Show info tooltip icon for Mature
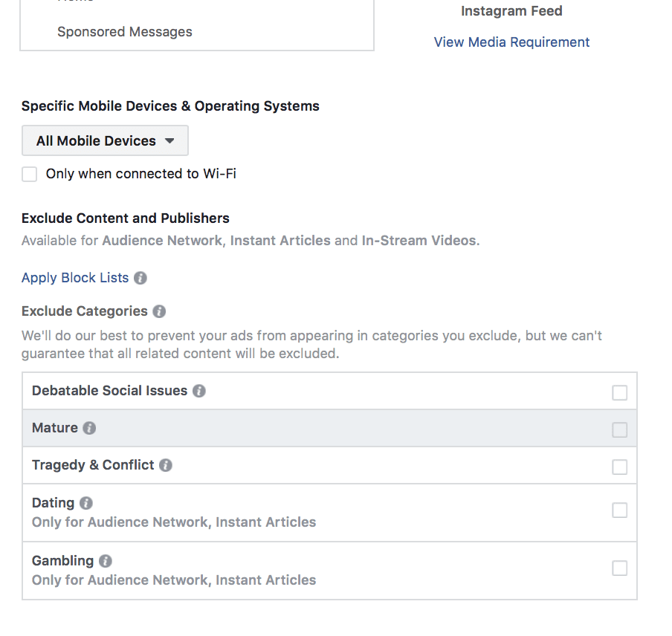The width and height of the screenshot is (672, 636). [x=89, y=428]
